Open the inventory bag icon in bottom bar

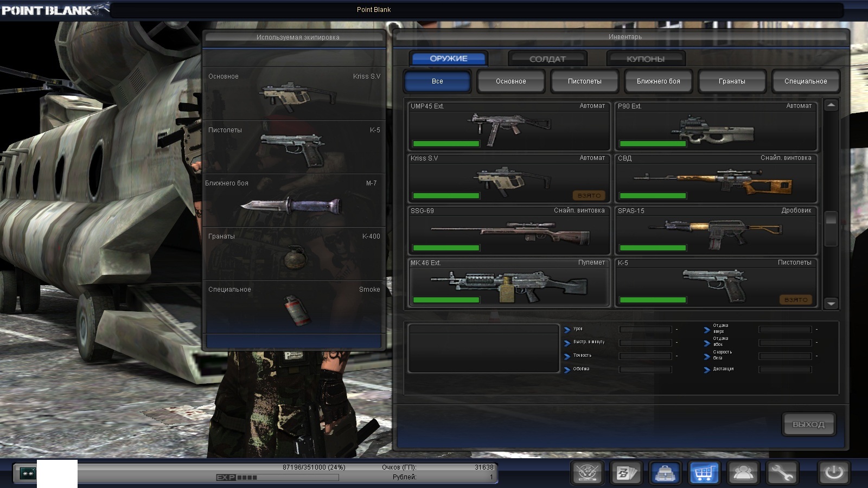coord(665,473)
